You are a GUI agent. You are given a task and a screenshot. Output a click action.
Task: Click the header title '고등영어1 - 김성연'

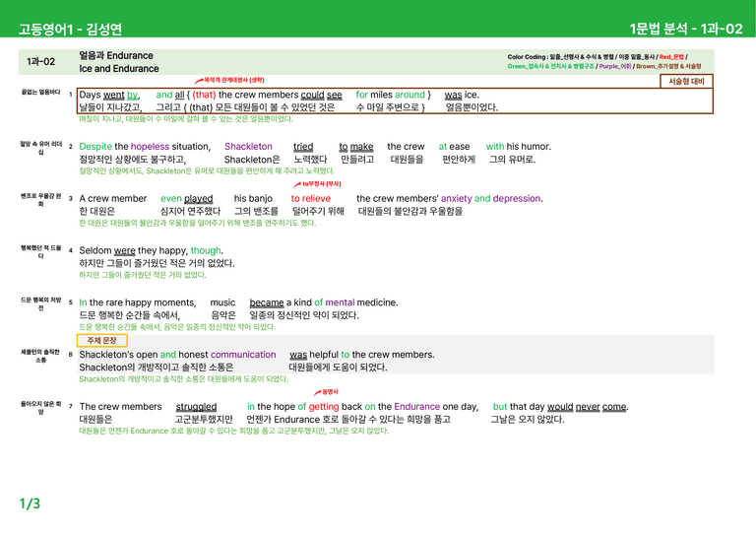click(71, 30)
